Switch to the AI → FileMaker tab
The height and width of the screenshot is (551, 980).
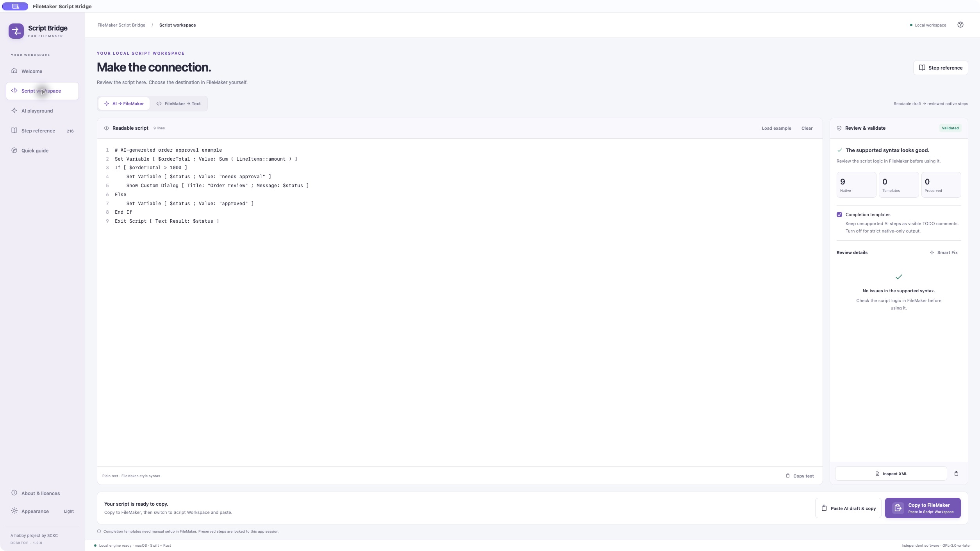tap(124, 104)
